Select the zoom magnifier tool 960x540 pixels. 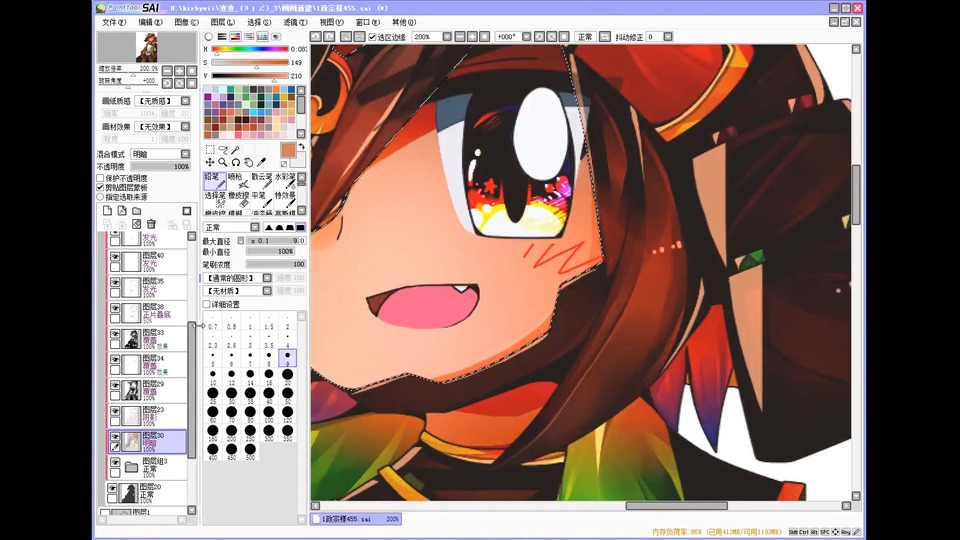tap(223, 162)
